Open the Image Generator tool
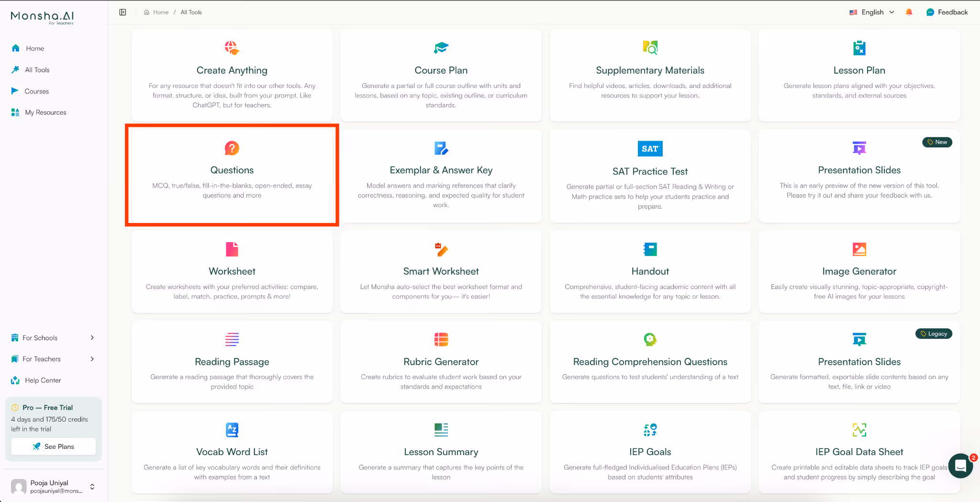Screen dimensions: 980x502 pos(859,271)
